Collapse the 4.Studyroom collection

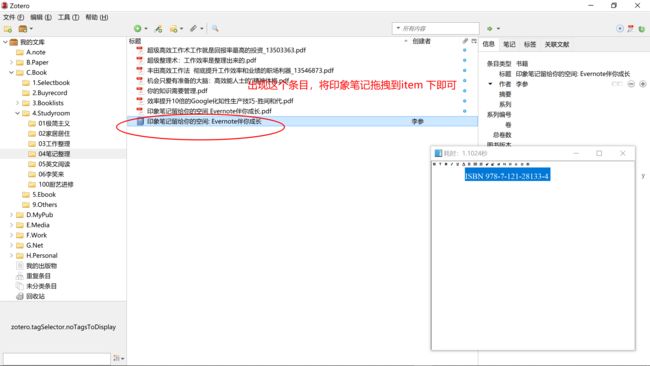click(17, 113)
